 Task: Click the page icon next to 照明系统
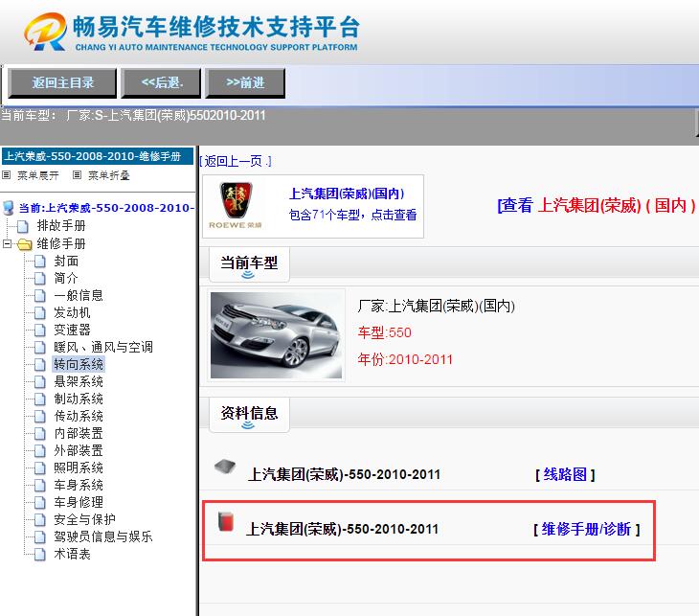(x=40, y=468)
